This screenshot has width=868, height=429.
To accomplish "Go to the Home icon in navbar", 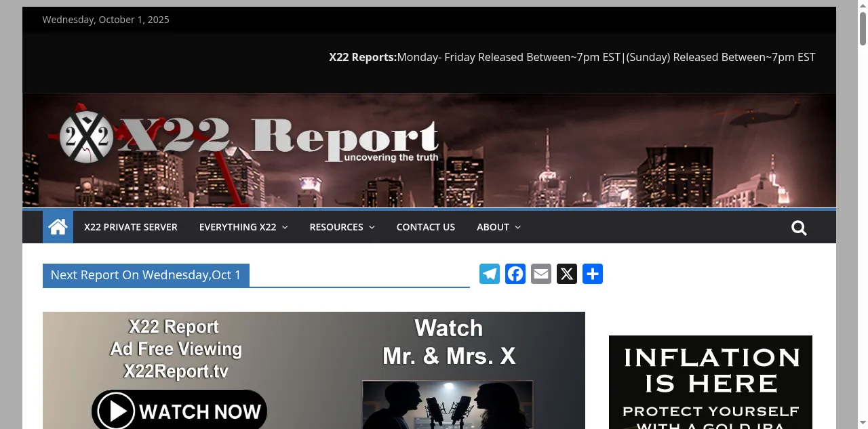I will coord(58,226).
